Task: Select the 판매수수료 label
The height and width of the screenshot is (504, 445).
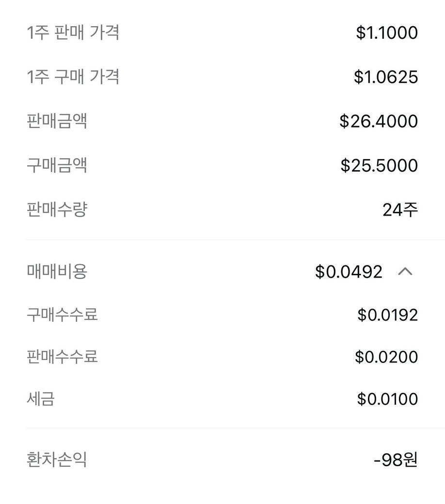Action: coord(62,357)
